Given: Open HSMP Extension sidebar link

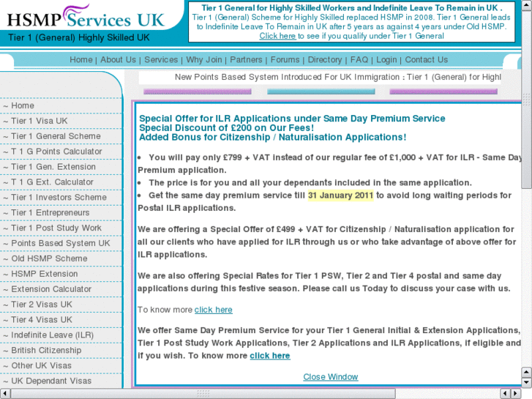Looking at the screenshot, I should [x=45, y=274].
